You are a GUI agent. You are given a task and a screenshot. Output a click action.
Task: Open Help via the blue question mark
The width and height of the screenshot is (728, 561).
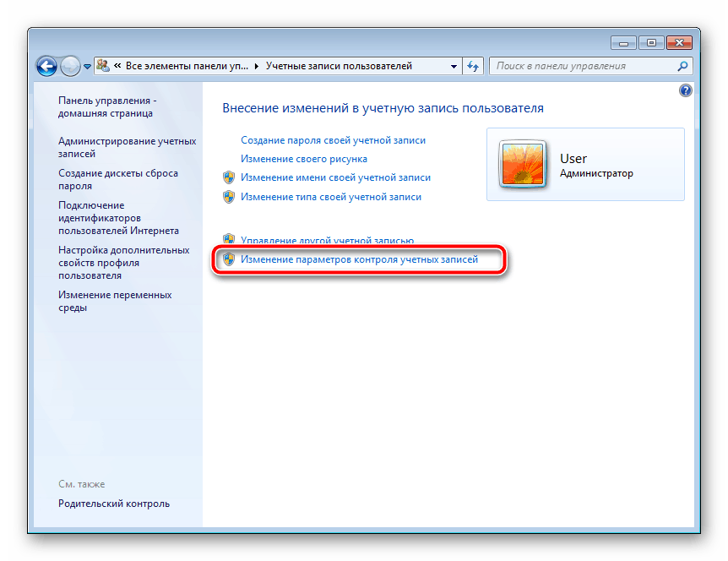pos(685,90)
